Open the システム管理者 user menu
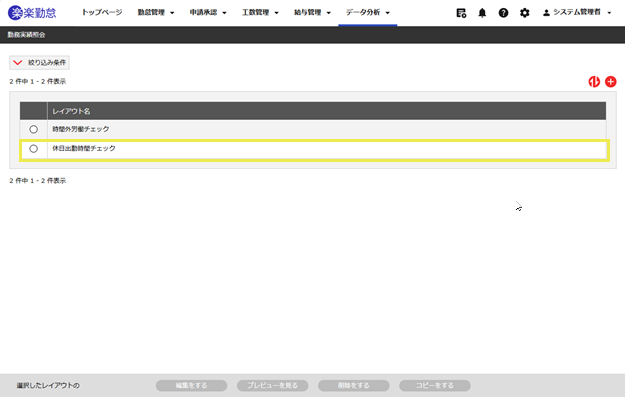 tap(577, 13)
